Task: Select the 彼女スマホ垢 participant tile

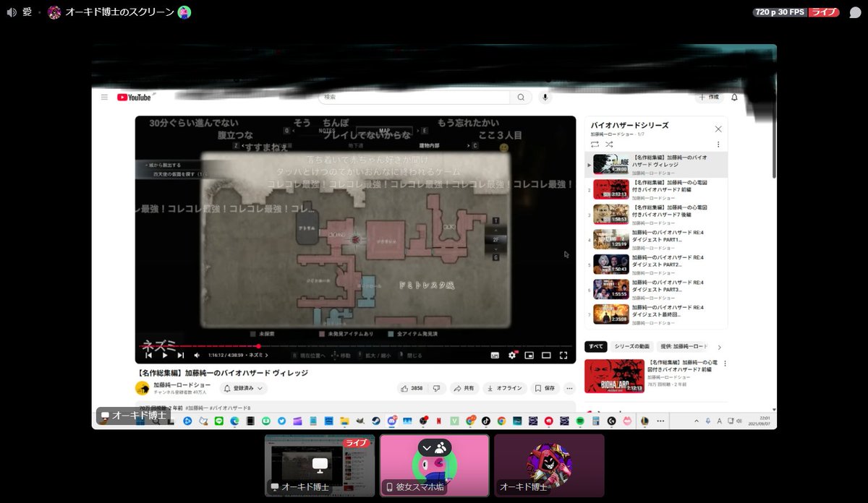Action: 434,465
